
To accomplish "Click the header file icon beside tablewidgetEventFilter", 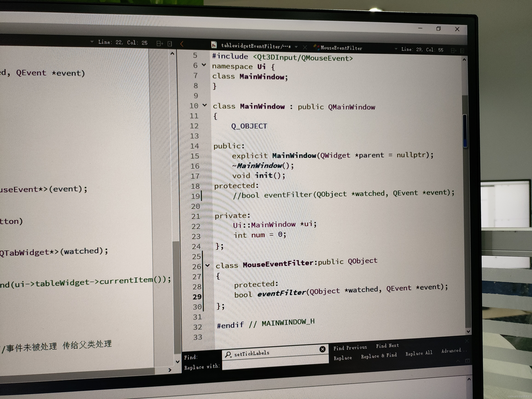I will pos(214,45).
